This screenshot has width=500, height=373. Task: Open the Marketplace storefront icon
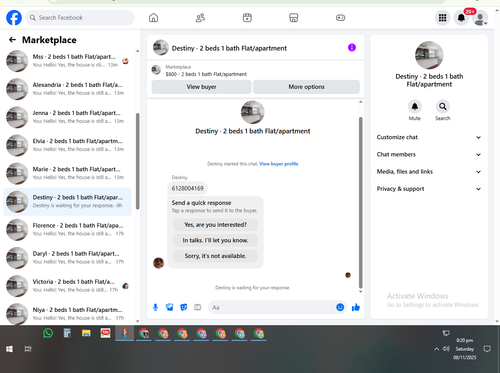293,18
